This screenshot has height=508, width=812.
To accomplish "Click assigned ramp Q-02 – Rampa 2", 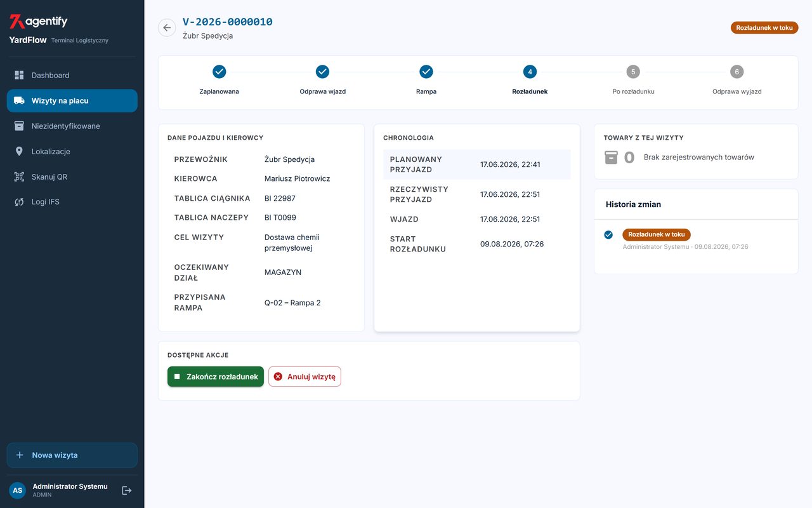I will (x=292, y=303).
